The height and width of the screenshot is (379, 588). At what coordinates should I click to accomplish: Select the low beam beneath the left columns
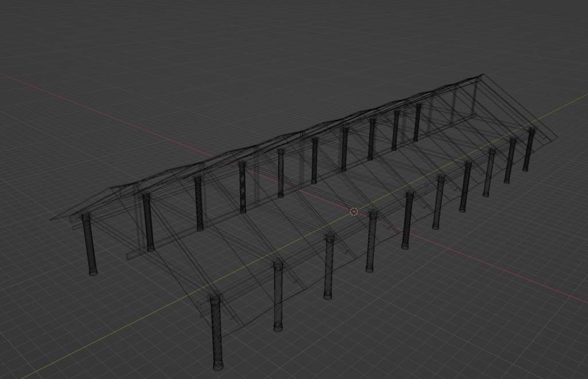pyautogui.click(x=132, y=256)
